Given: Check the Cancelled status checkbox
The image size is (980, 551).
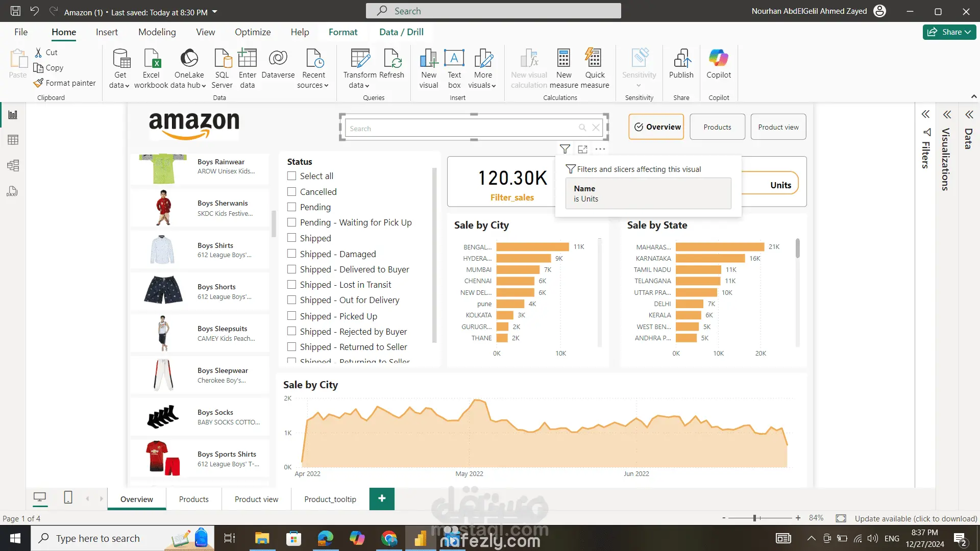Looking at the screenshot, I should (291, 192).
